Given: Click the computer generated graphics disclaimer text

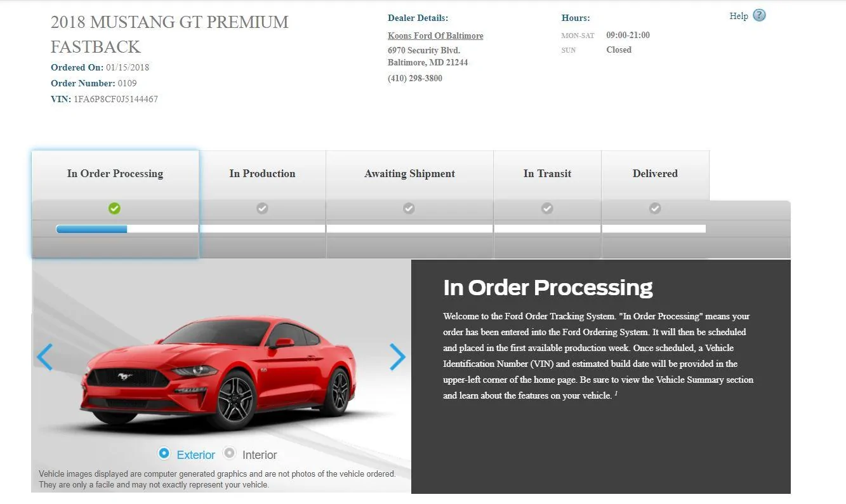Looking at the screenshot, I should pyautogui.click(x=217, y=479).
